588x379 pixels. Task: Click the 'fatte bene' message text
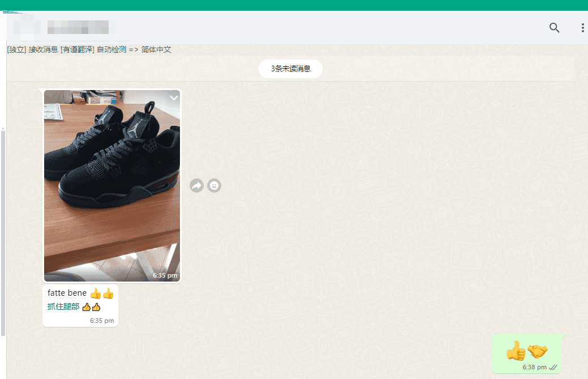tap(67, 293)
